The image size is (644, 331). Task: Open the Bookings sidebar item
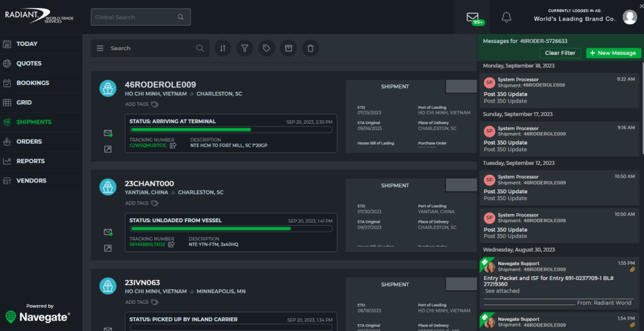pos(32,83)
